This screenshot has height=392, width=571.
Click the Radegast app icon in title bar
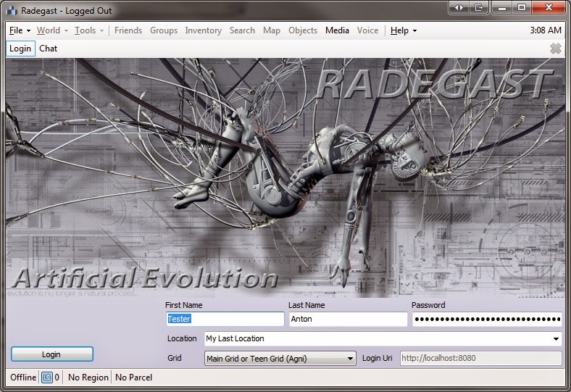(x=12, y=11)
